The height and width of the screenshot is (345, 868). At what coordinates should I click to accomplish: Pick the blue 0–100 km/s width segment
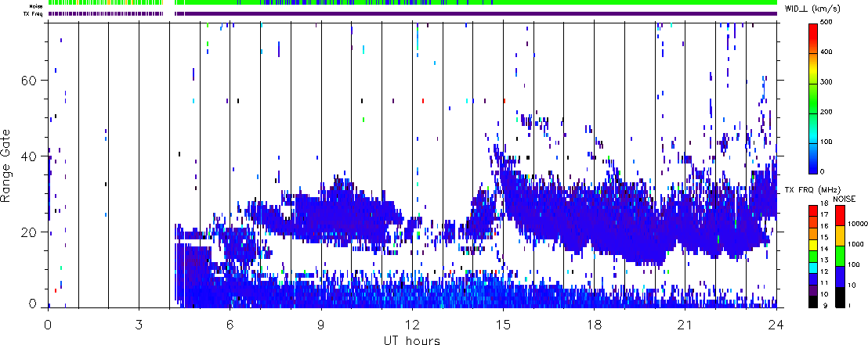tap(814, 160)
